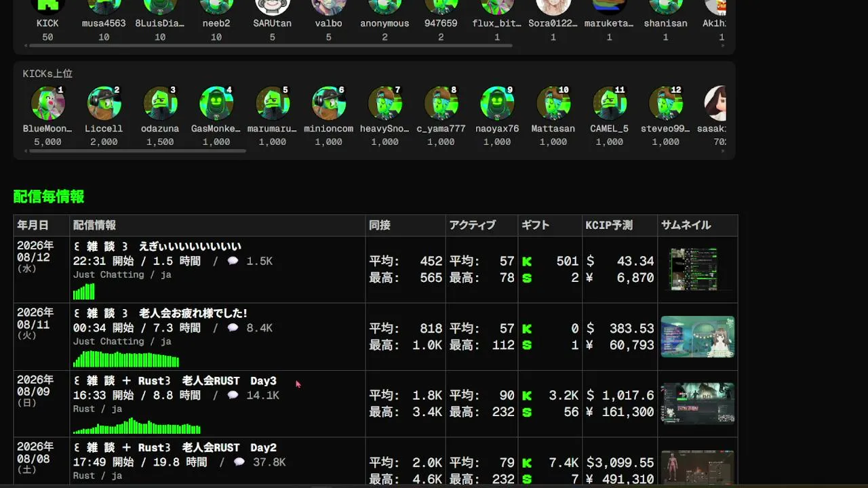Open maruketa's avatar

coord(610,7)
